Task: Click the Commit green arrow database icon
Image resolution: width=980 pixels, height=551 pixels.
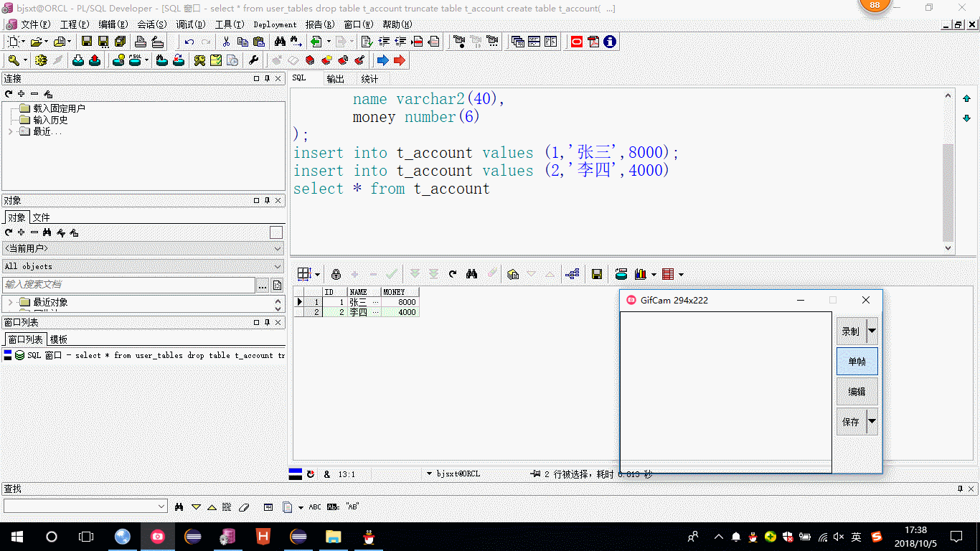Action: (x=78, y=60)
